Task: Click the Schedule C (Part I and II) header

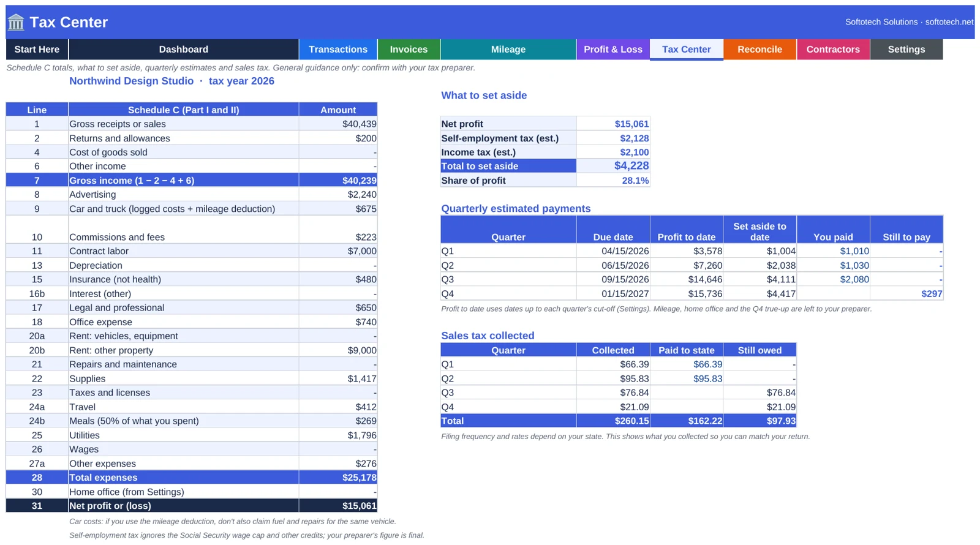Action: pos(184,110)
